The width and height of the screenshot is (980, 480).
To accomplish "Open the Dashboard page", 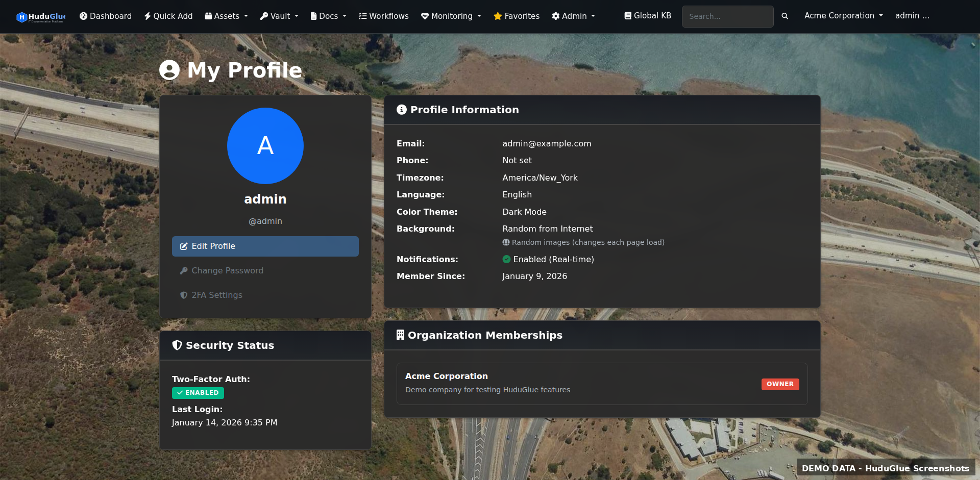I will [106, 16].
